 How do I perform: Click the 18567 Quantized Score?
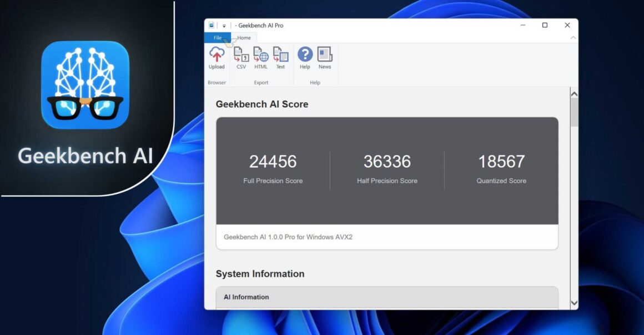click(x=501, y=162)
